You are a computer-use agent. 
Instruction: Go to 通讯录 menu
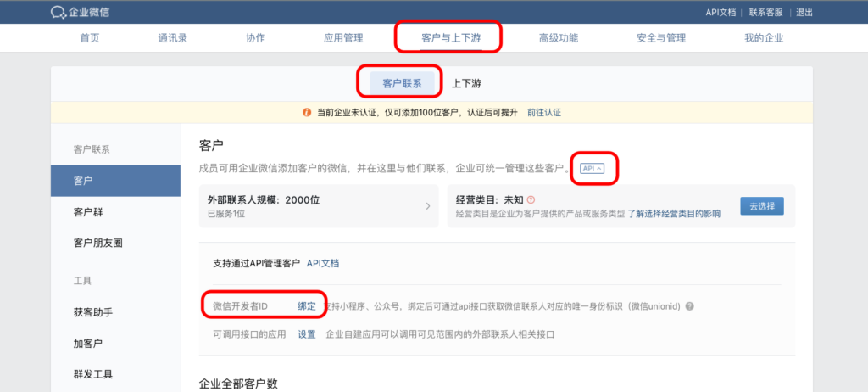pos(172,38)
